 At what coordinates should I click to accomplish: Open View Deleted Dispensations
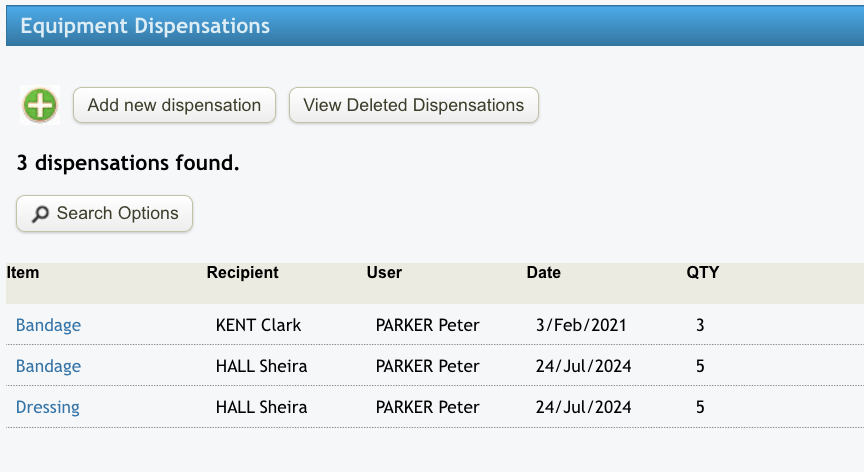[x=413, y=105]
